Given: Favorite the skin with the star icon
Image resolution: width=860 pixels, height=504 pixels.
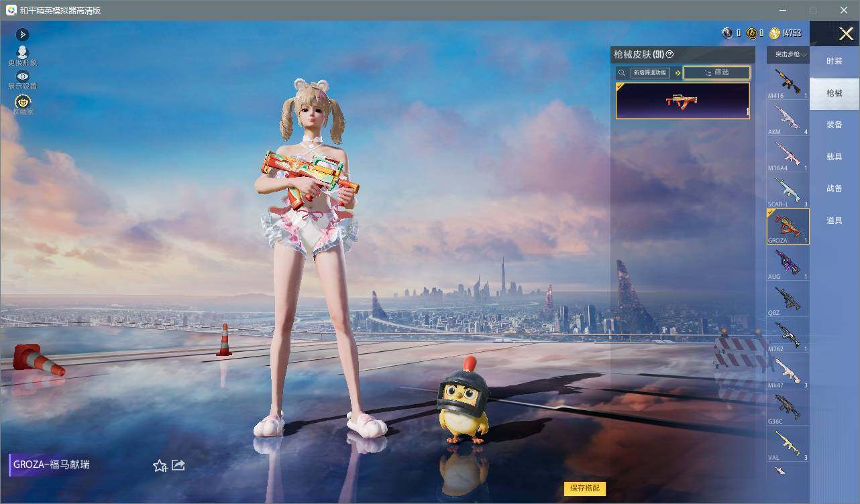Looking at the screenshot, I should pyautogui.click(x=160, y=465).
